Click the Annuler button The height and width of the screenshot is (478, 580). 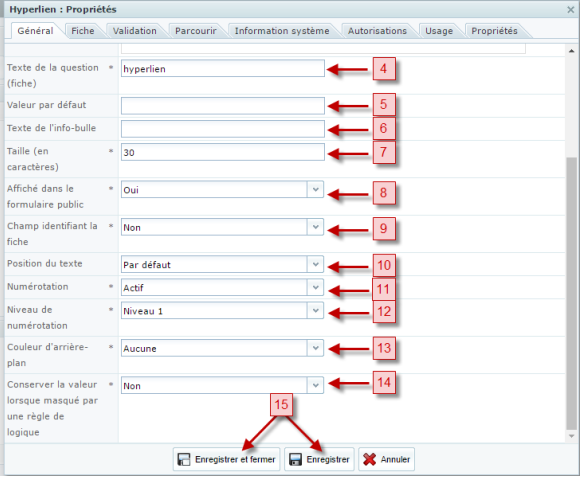(387, 459)
